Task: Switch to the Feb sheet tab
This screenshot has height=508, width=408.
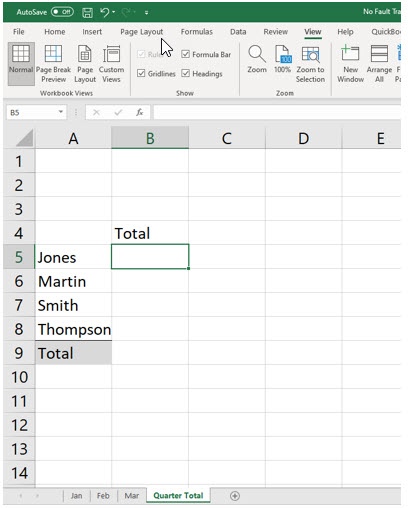Action: tap(103, 496)
